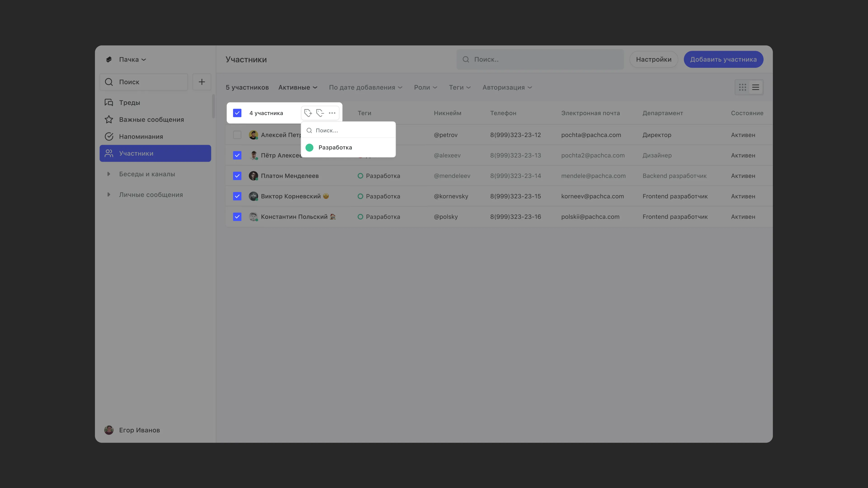This screenshot has height=488, width=868.
Task: Click the Добавить участника button
Action: pyautogui.click(x=723, y=60)
